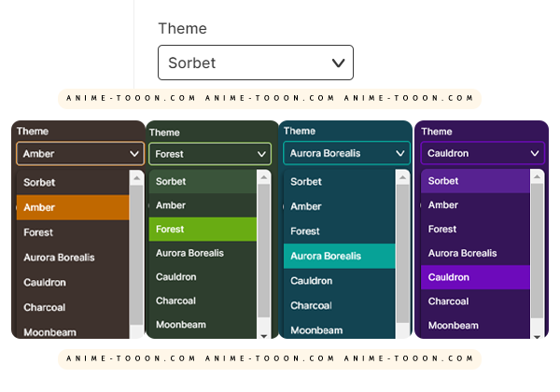Click the scrollbar thumb in Forest list
This screenshot has height=392, width=560.
point(264,250)
